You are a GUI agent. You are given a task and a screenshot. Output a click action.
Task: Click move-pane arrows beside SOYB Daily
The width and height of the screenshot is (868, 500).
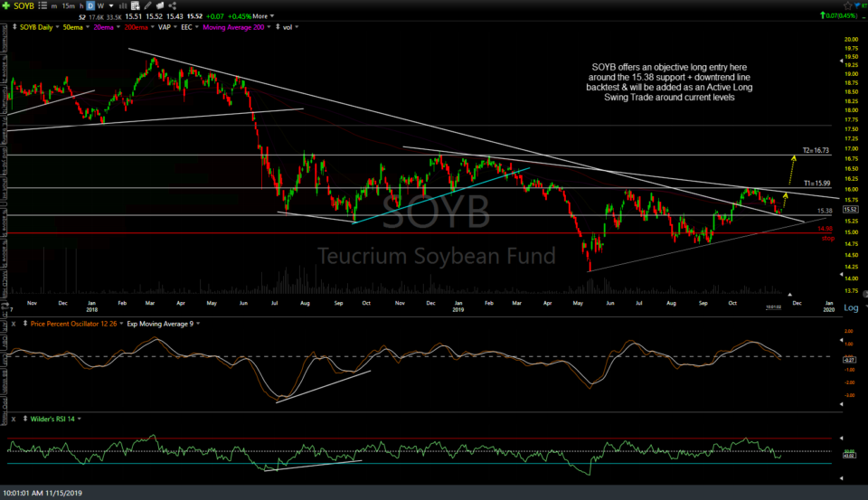click(x=14, y=27)
